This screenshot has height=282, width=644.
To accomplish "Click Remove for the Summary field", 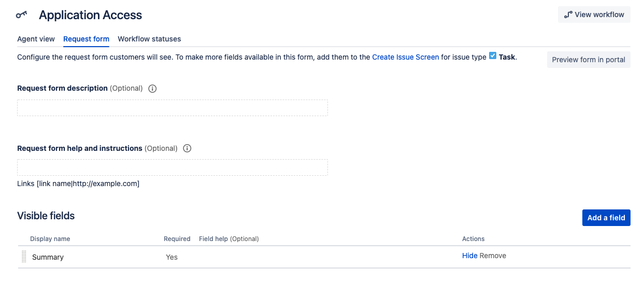I will coord(493,256).
